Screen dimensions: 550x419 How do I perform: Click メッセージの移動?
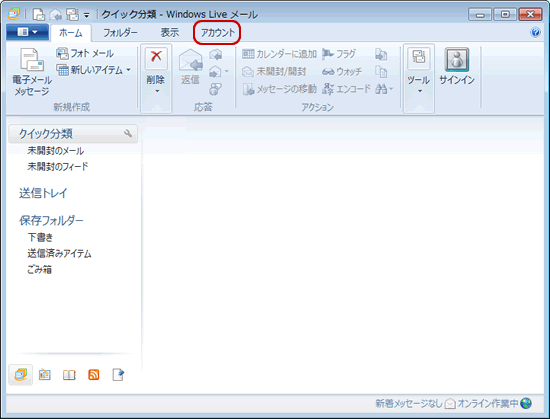280,89
